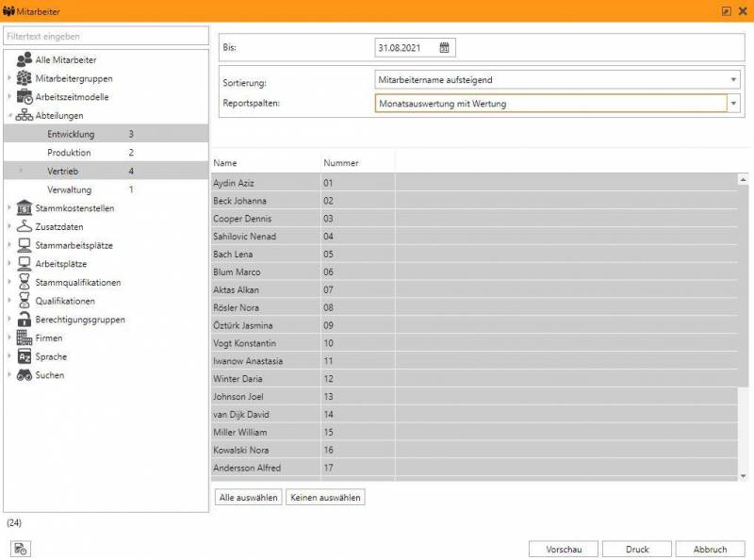Click the Alle Mitarbeiter people icon

pos(25,60)
